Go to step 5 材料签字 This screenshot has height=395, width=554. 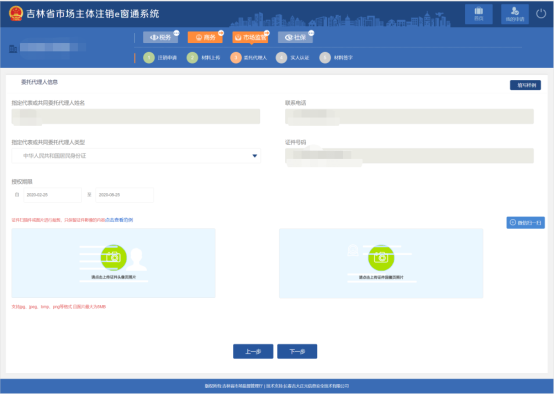coord(336,58)
